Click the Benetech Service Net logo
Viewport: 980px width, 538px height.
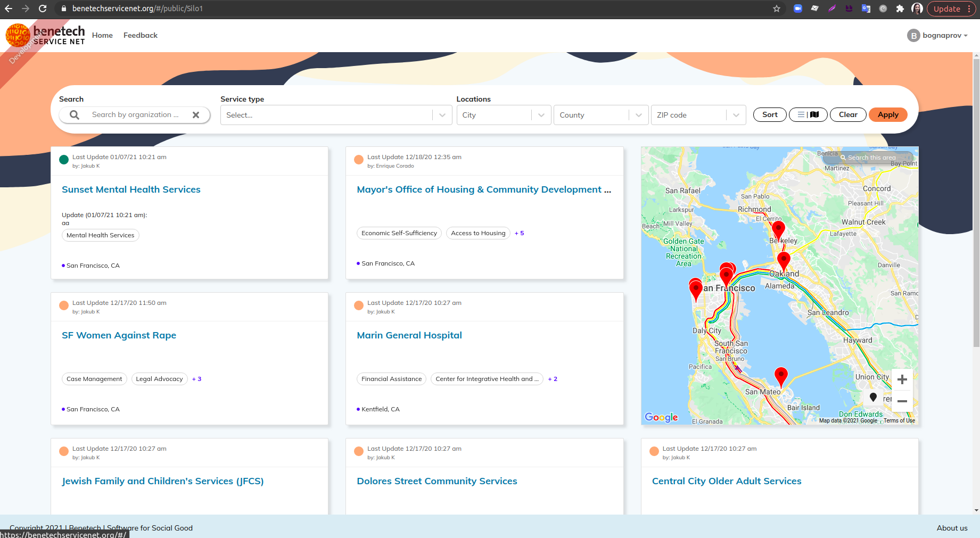pos(45,35)
